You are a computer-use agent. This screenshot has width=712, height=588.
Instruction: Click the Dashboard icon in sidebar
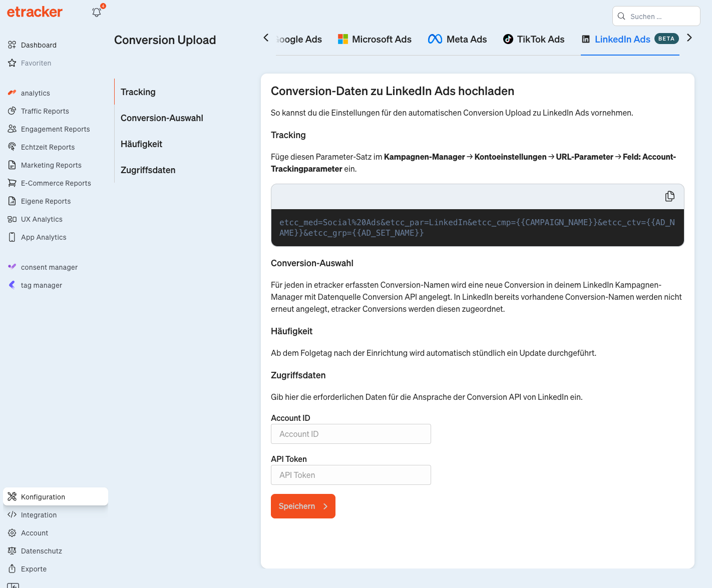(12, 45)
